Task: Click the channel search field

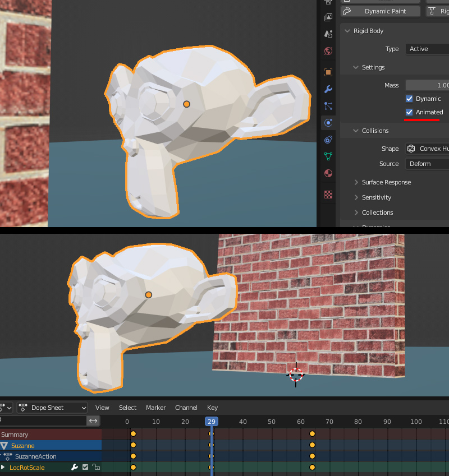Action: pos(43,420)
